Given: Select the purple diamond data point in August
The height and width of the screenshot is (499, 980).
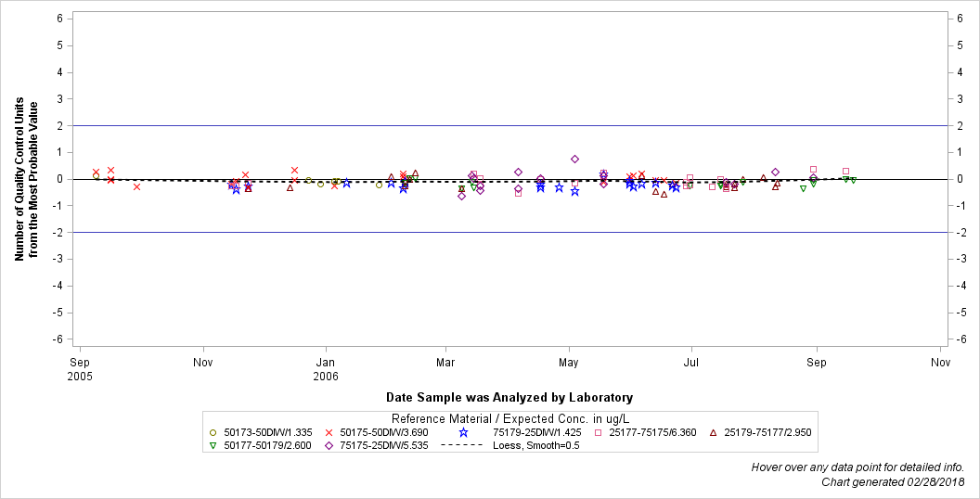Looking at the screenshot, I should click(776, 172).
